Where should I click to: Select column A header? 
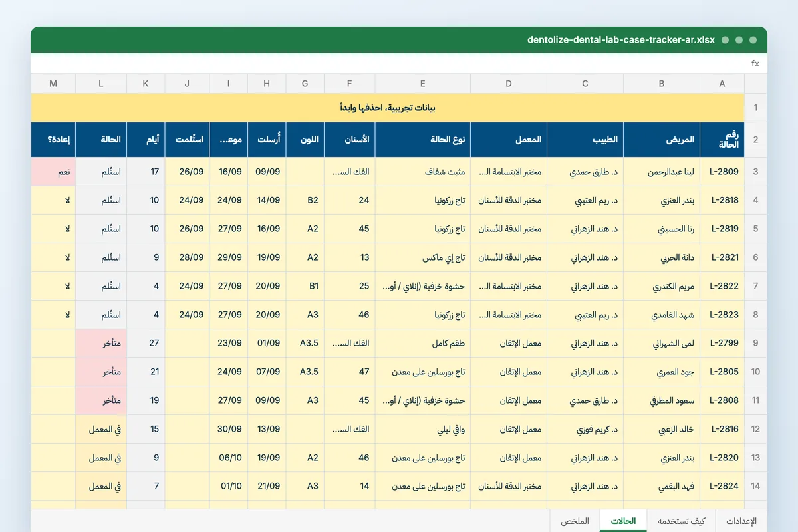point(722,84)
